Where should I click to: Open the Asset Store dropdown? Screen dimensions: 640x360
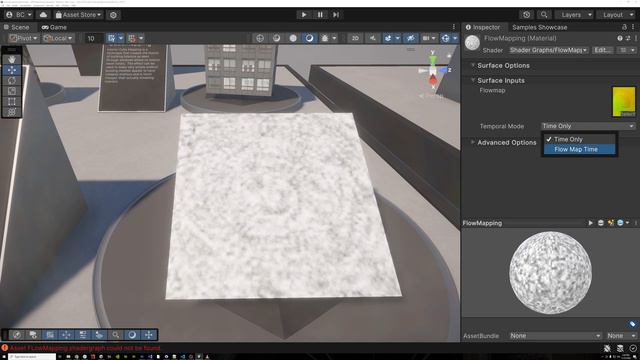[78, 15]
